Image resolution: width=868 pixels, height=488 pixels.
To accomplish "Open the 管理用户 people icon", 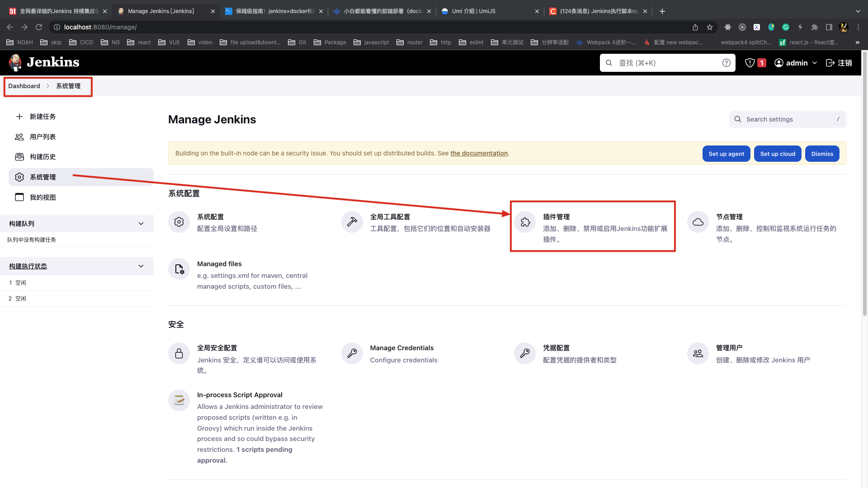I will coord(698,353).
